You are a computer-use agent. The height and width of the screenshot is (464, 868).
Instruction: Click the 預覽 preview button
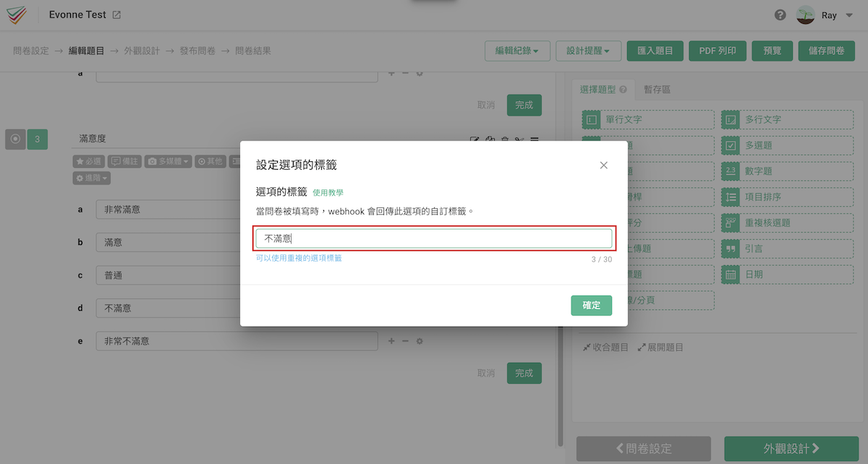click(x=773, y=51)
